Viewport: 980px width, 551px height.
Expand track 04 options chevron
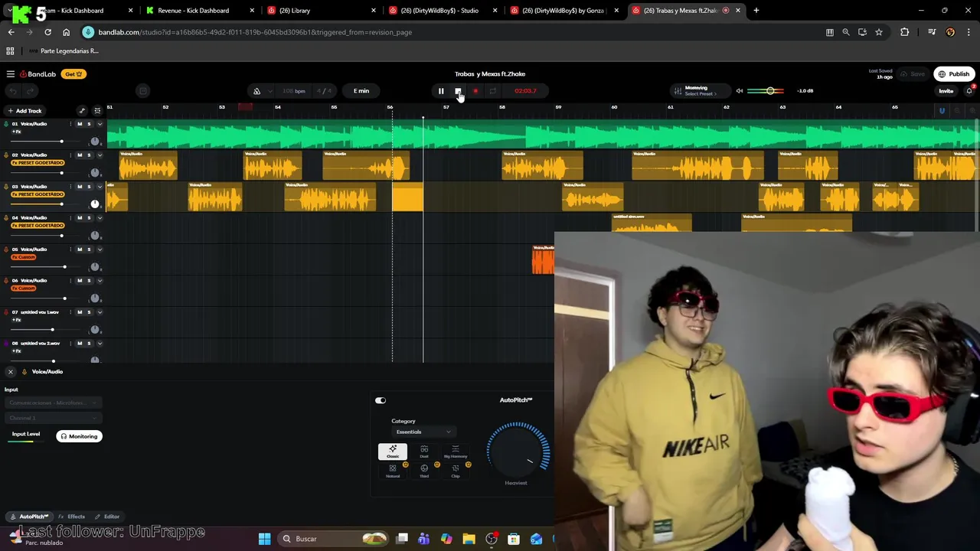[x=100, y=218]
